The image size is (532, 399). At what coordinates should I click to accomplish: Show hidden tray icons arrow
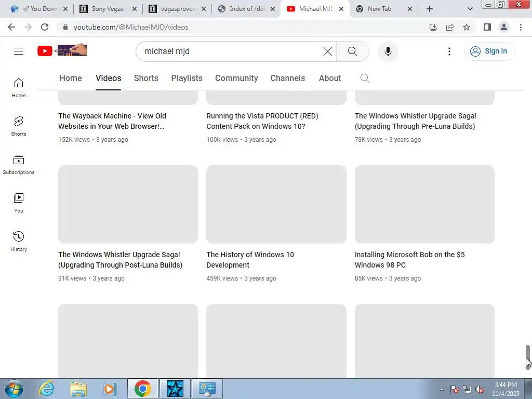442,390
